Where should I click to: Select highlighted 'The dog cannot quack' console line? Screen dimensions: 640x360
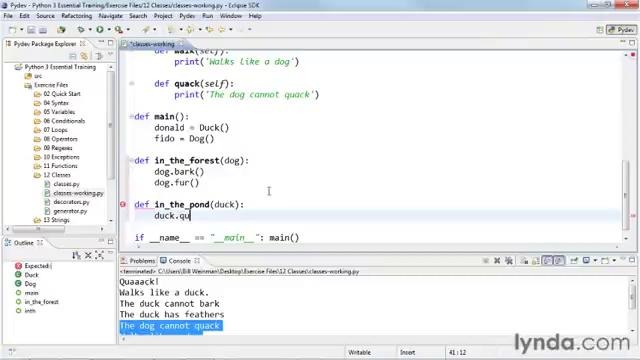tap(171, 326)
